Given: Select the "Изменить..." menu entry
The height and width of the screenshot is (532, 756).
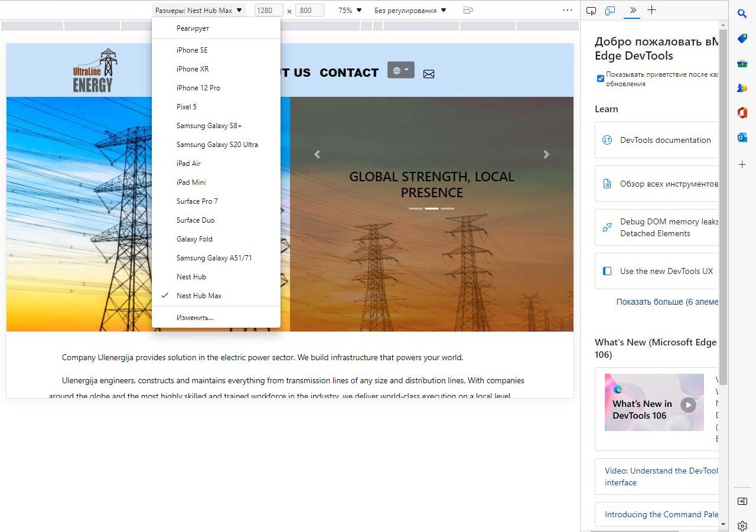Looking at the screenshot, I should 195,318.
